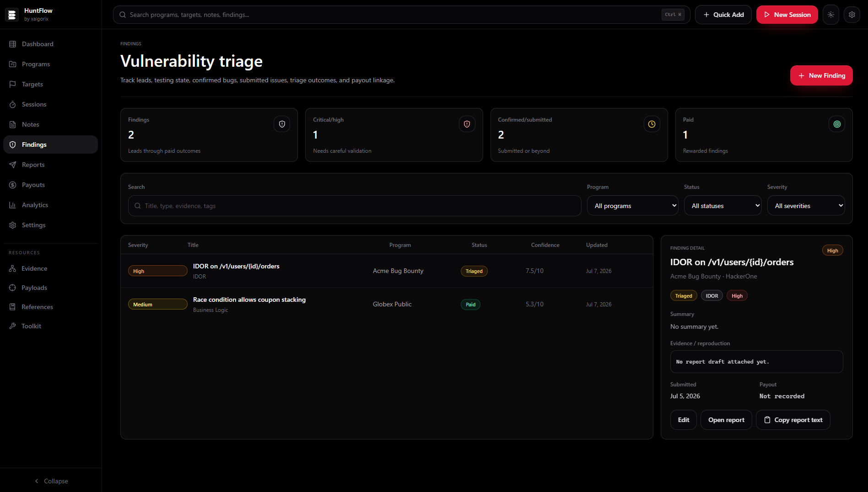The height and width of the screenshot is (492, 868).
Task: Open settings via top-right gear icon
Action: (852, 15)
